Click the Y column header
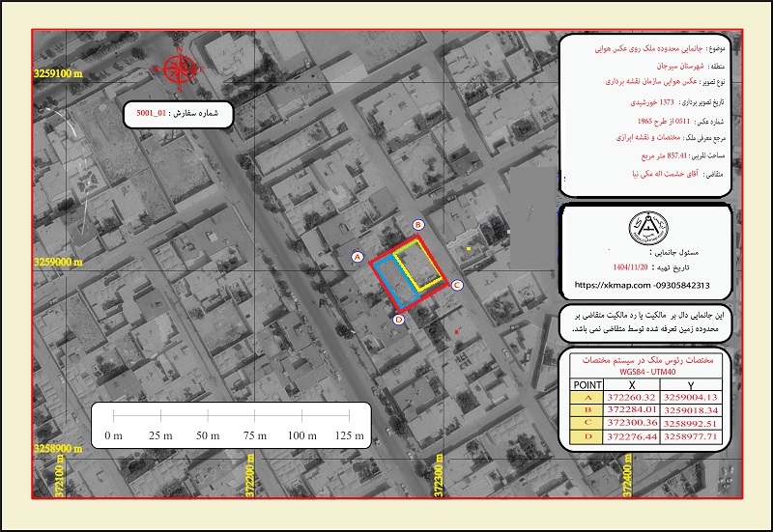 tap(691, 385)
